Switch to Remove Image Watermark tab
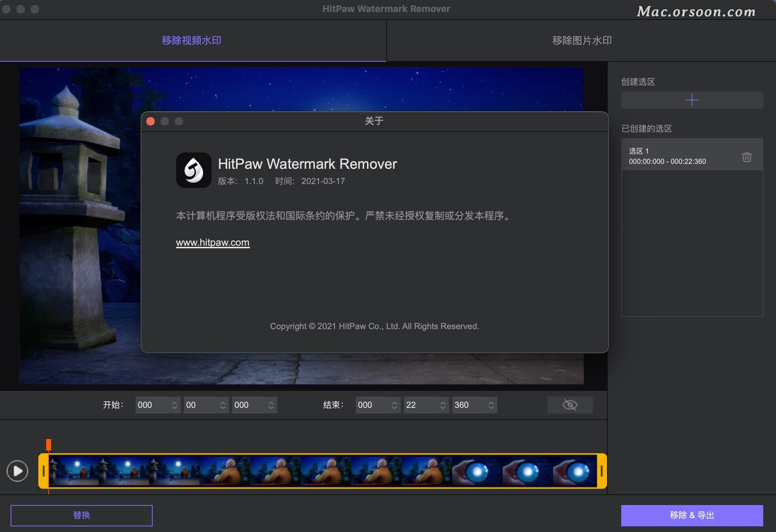The image size is (776, 532). click(x=581, y=40)
